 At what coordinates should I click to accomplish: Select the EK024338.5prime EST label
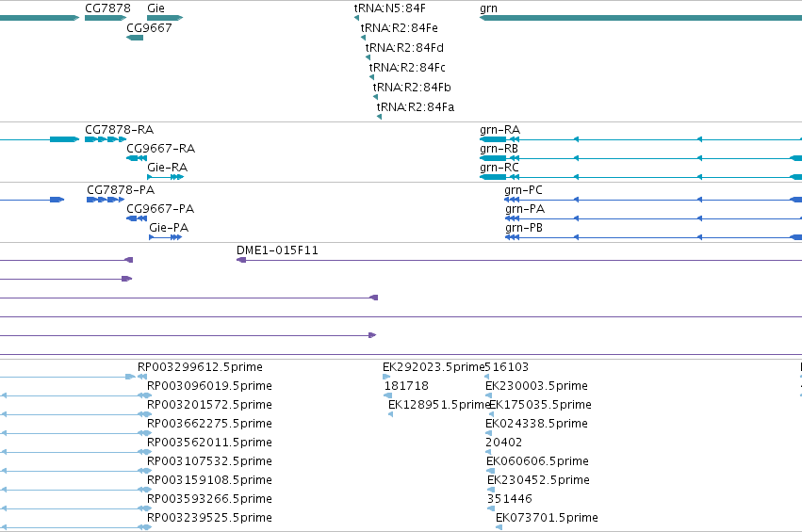point(536,424)
